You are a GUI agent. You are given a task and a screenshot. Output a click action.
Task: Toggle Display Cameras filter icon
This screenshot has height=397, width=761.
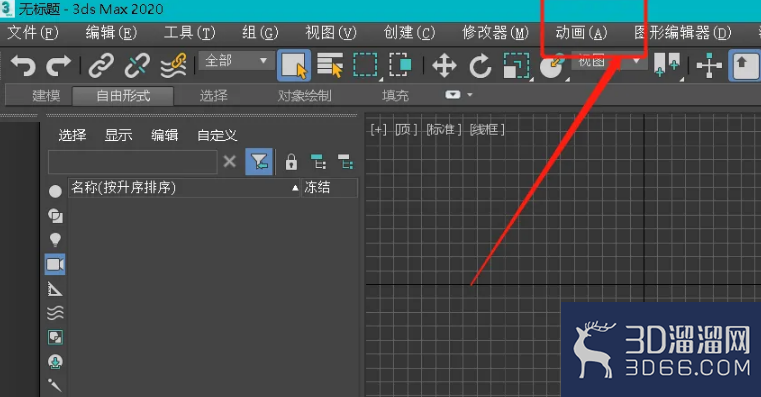click(x=55, y=265)
